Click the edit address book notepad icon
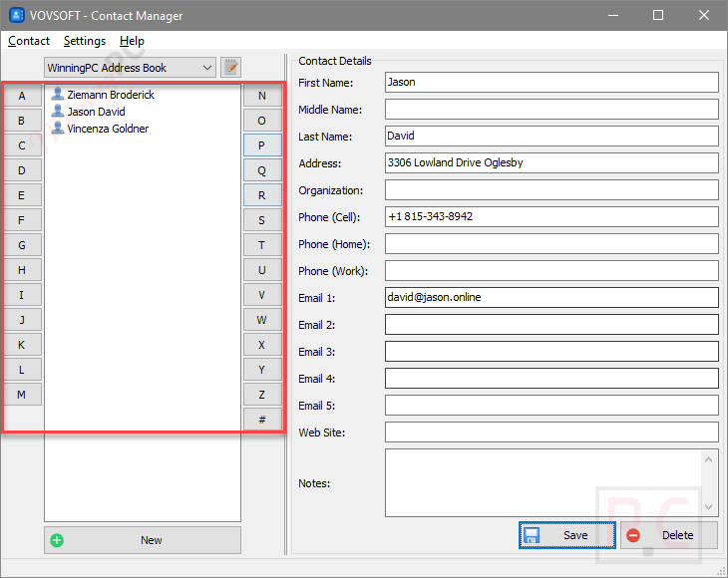Screen dimensions: 728x578 [x=230, y=68]
